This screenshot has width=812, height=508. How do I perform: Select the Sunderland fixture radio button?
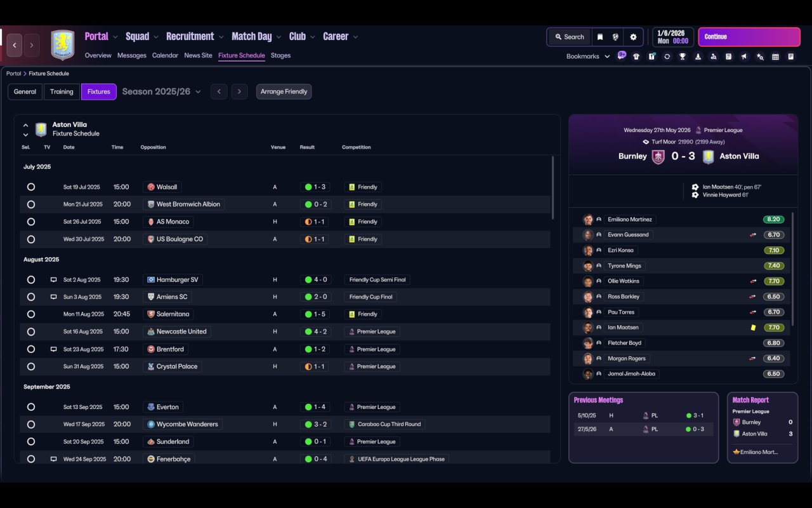click(x=31, y=442)
